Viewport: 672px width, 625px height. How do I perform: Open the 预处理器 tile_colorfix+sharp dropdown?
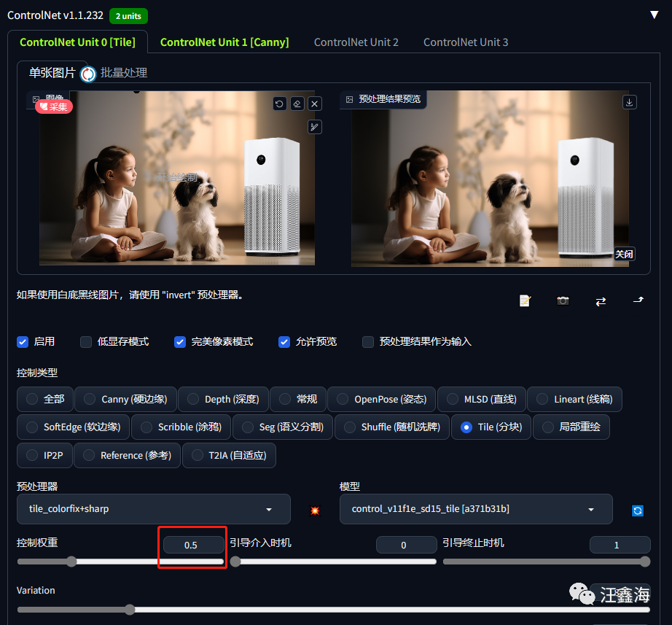point(154,509)
